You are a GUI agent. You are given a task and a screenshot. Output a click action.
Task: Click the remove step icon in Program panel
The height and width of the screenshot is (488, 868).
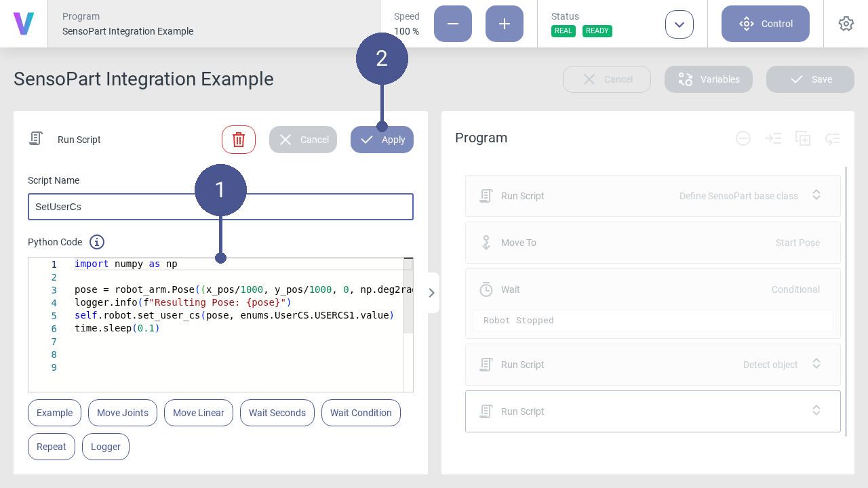[743, 138]
